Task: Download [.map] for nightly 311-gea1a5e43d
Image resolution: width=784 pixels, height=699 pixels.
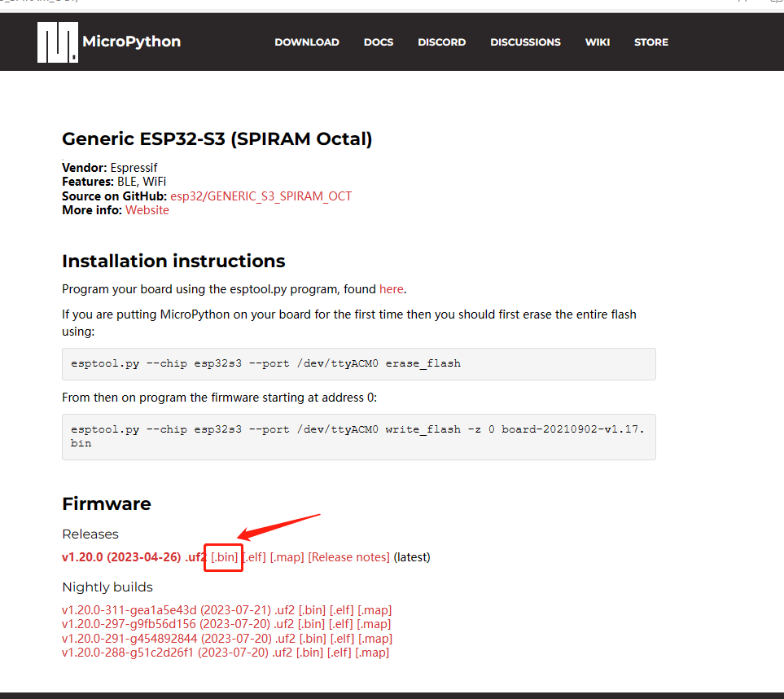Action: [x=374, y=610]
